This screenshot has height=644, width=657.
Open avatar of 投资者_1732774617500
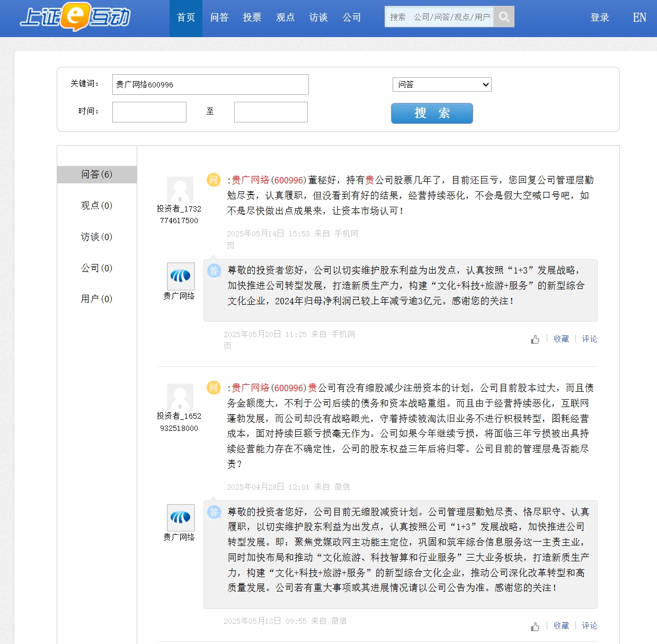[180, 190]
